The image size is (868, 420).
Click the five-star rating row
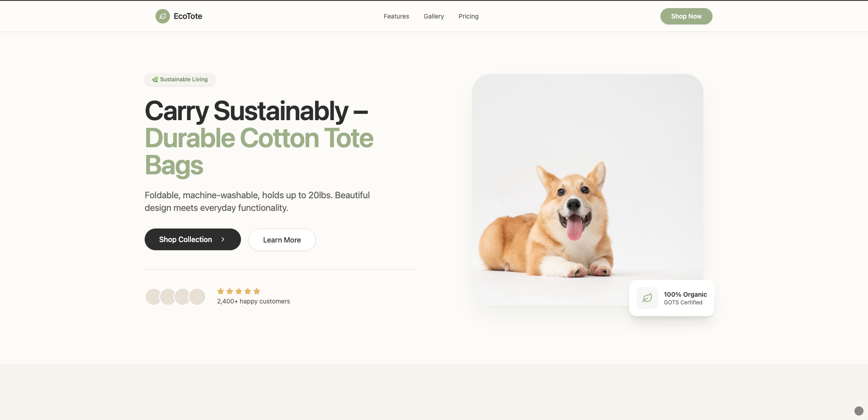coord(239,291)
